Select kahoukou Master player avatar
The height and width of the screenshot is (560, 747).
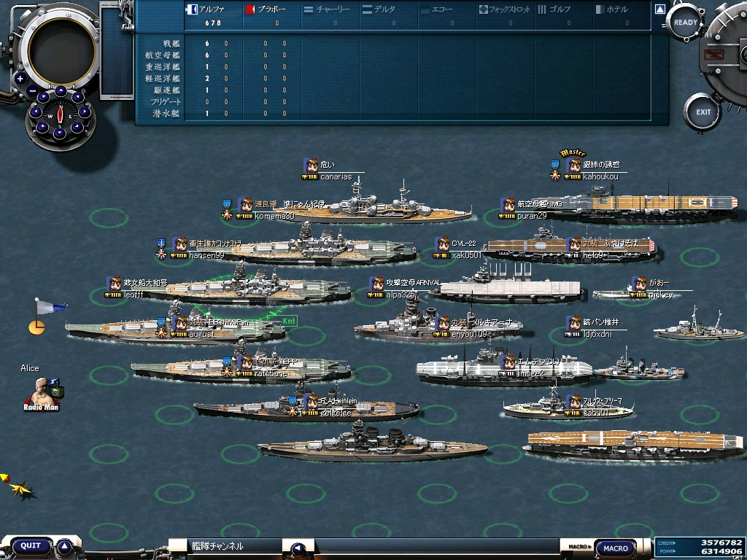pos(574,166)
